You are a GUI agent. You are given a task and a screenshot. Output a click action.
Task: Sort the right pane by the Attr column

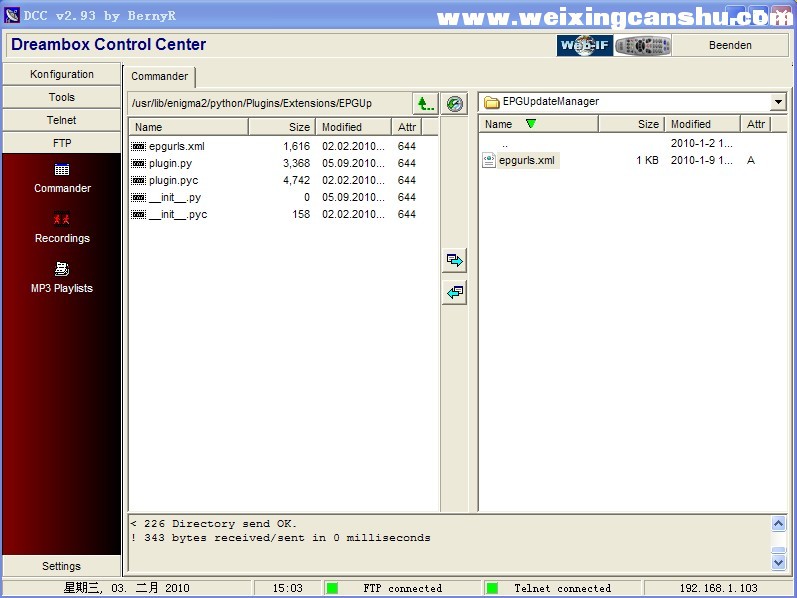756,124
